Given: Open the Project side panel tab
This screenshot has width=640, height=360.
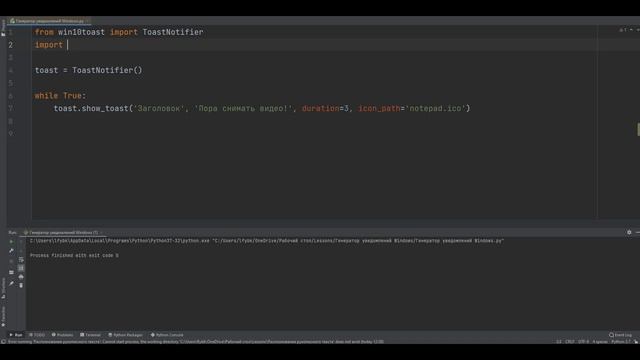Looking at the screenshot, I should coord(3,28).
